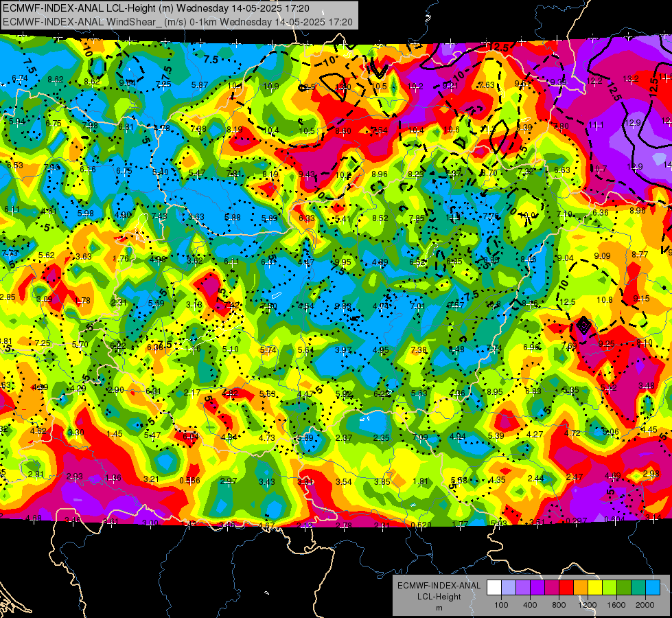
Task: Click the map value 9.15
Action: [x=641, y=298]
